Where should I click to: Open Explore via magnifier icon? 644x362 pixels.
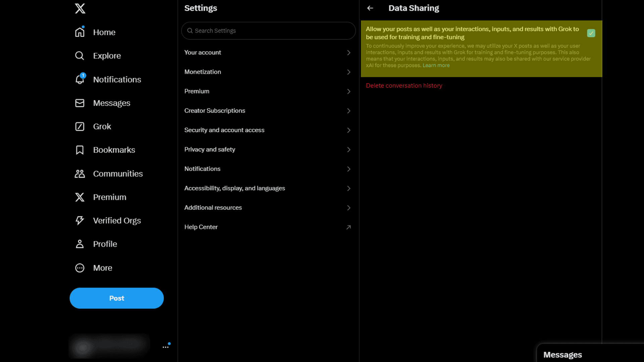(x=80, y=56)
